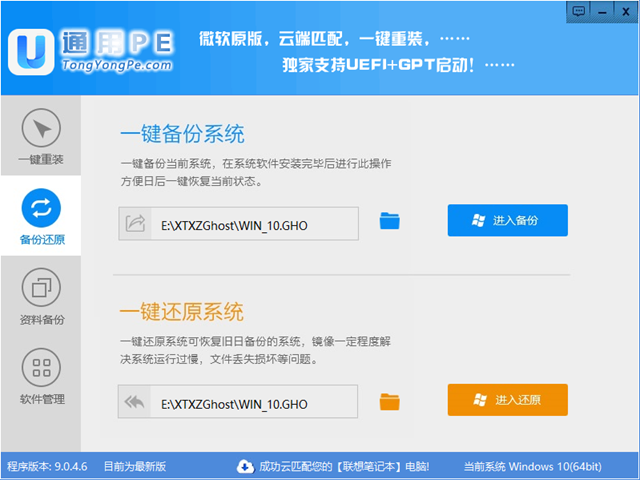Image resolution: width=640 pixels, height=480 pixels.
Task: Click the TongYongPe U logo
Action: click(x=31, y=52)
